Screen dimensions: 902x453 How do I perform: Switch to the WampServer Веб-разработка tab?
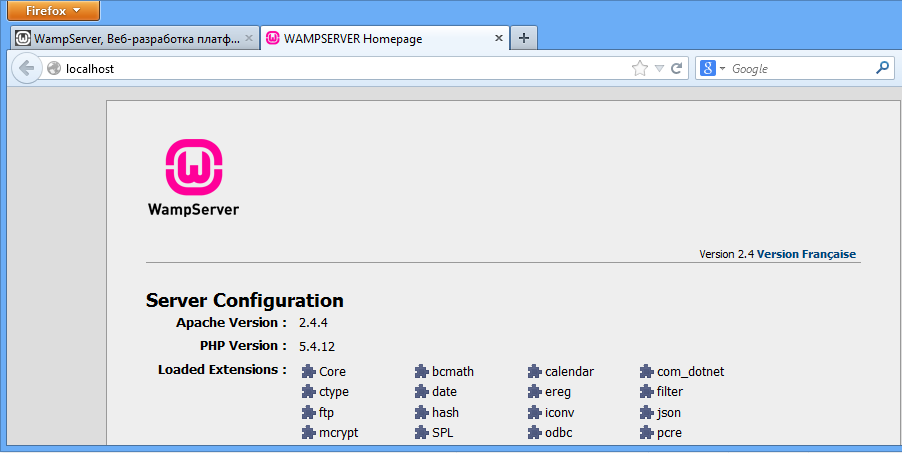click(130, 38)
